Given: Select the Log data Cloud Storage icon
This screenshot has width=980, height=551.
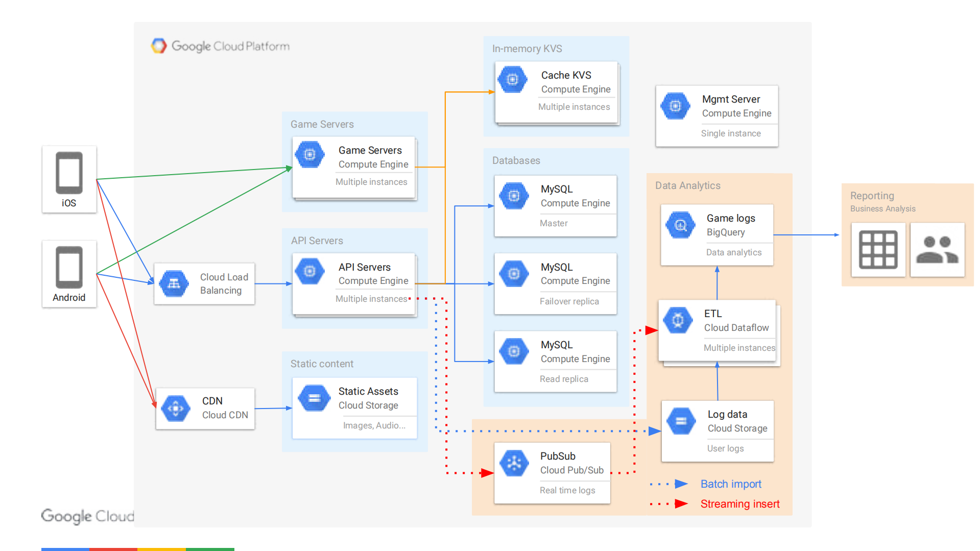Looking at the screenshot, I should pos(681,421).
